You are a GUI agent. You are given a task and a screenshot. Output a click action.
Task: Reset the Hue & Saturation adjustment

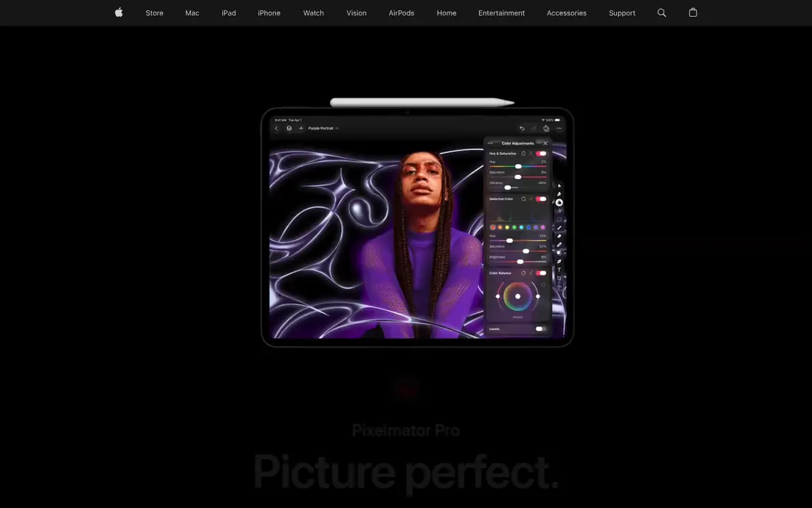tap(523, 154)
